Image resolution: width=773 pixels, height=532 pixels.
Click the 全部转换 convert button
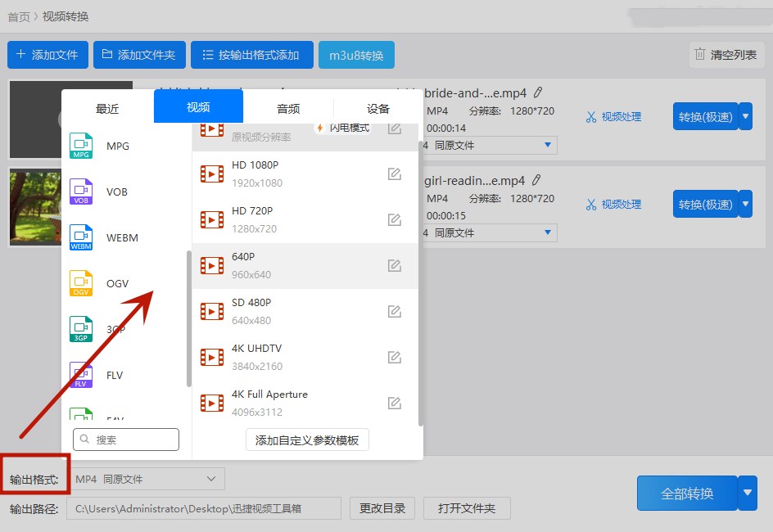[686, 494]
